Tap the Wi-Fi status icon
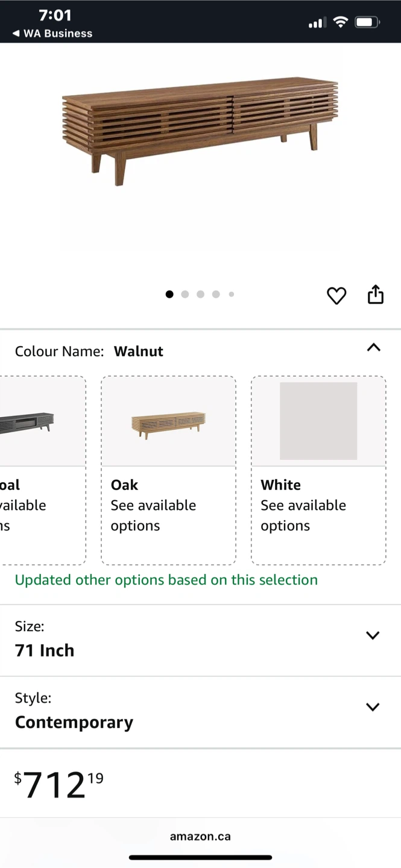The image size is (401, 868). [x=341, y=23]
